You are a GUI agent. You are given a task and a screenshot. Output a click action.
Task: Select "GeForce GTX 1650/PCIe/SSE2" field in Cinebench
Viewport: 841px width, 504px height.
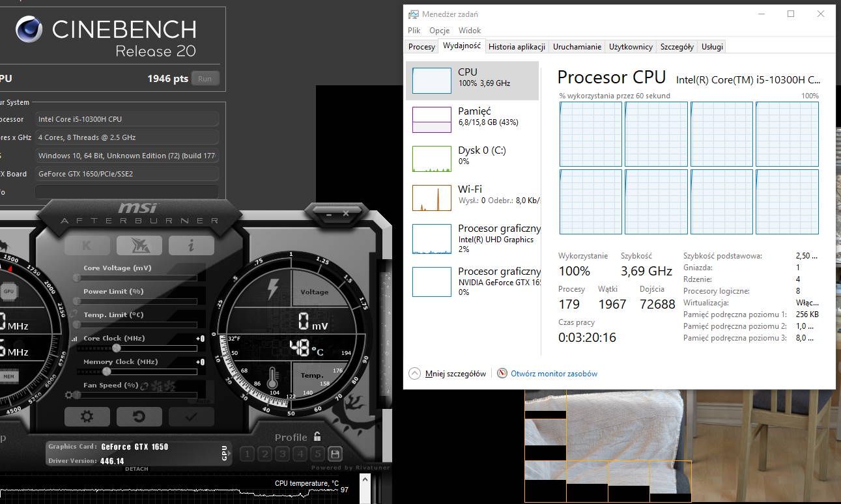[126, 174]
